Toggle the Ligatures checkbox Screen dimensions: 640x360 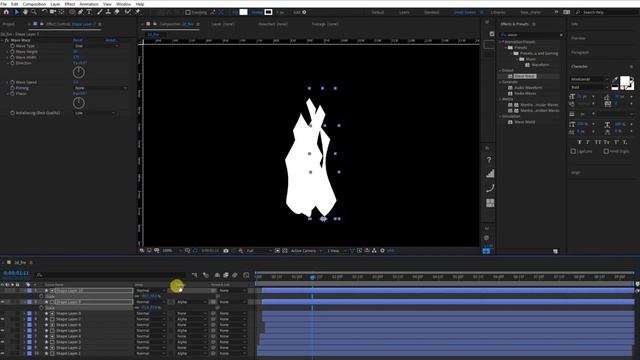click(573, 151)
